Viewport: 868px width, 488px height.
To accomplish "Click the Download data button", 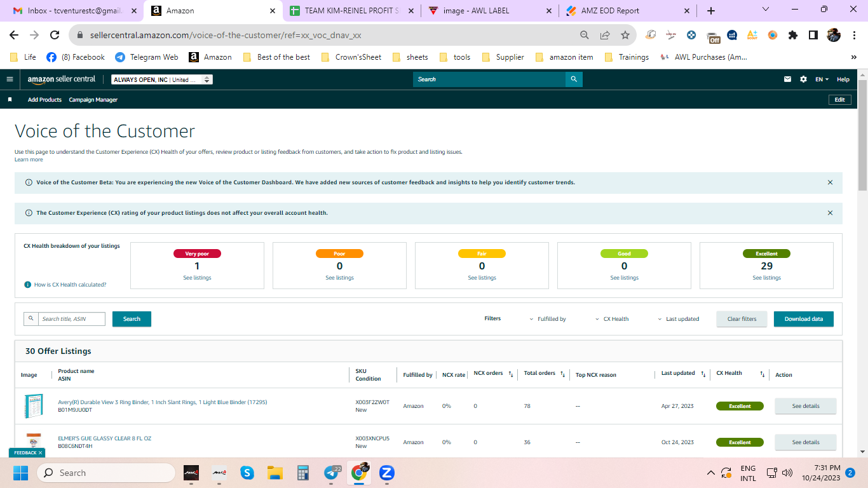I will click(x=804, y=319).
